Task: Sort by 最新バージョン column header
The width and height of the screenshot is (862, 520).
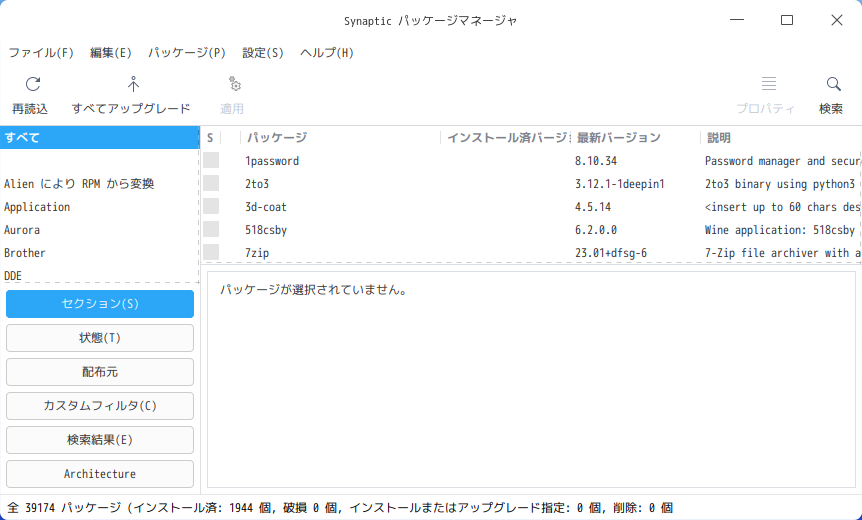Action: click(636, 137)
